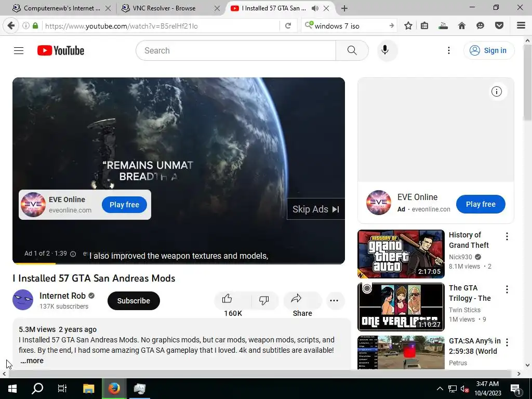This screenshot has height=399, width=532.
Task: Click the horizontal scrollbar at the bottom
Action: tap(260, 374)
